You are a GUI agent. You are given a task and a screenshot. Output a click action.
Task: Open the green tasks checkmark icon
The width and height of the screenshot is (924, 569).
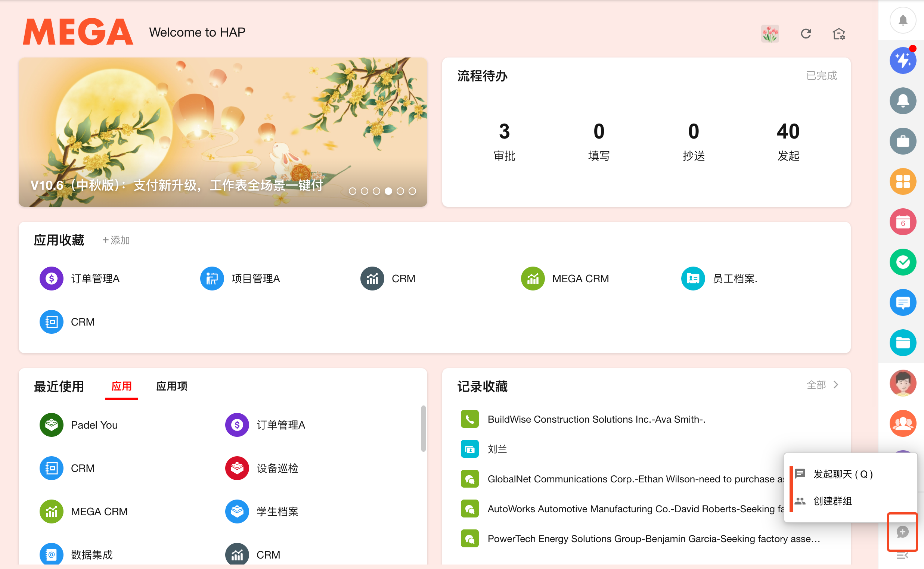click(x=903, y=262)
